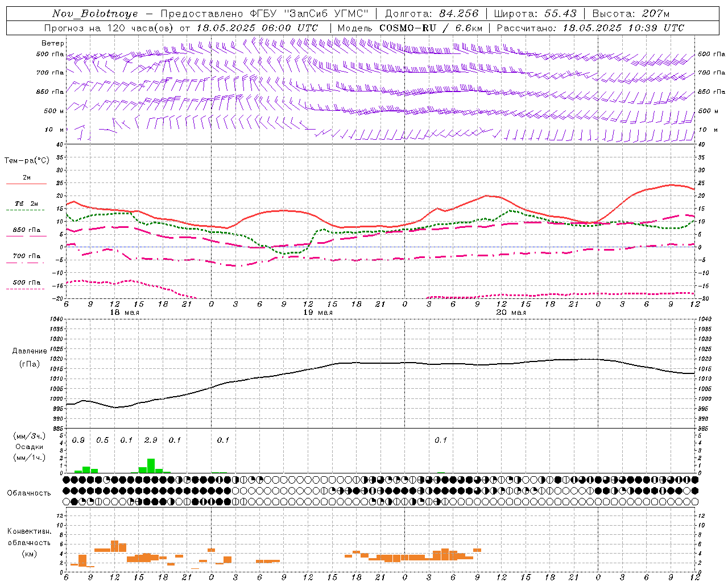Click the Высота: 207м value
728x582 pixels.
tap(631, 14)
